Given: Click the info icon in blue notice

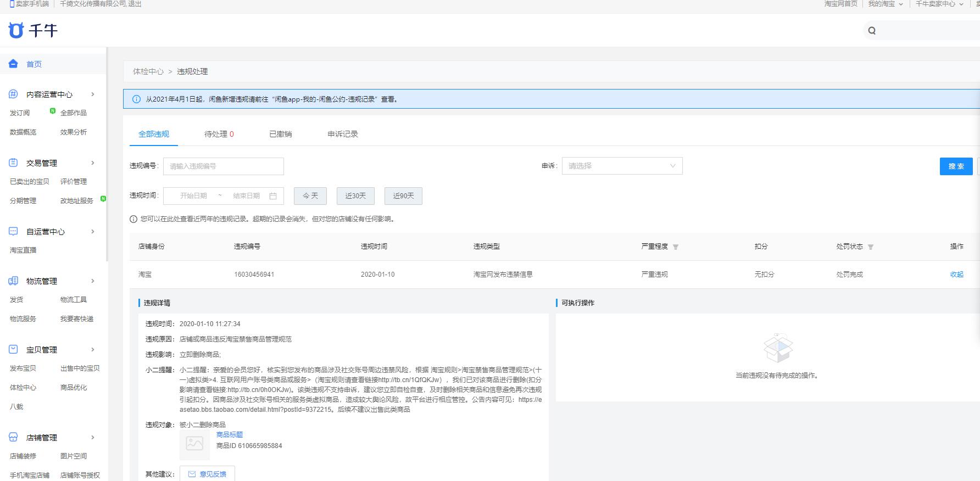Looking at the screenshot, I should tap(136, 99).
